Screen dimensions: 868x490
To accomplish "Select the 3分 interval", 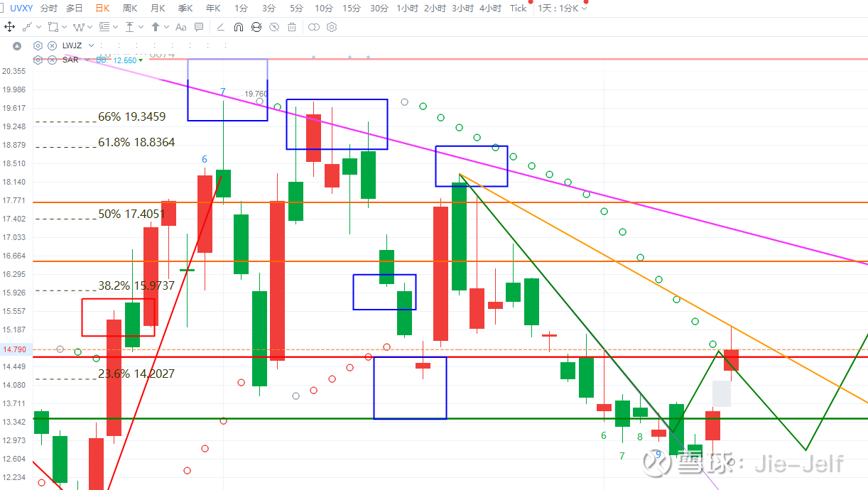I will pos(268,9).
